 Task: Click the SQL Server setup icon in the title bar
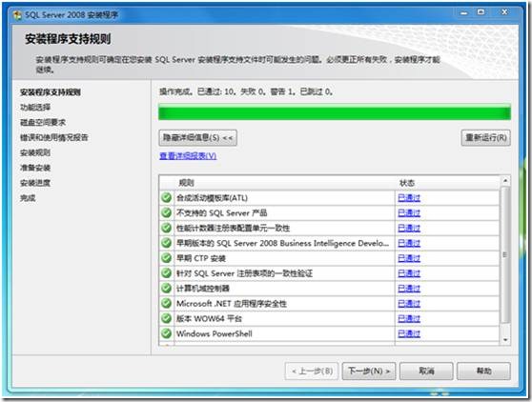click(17, 15)
